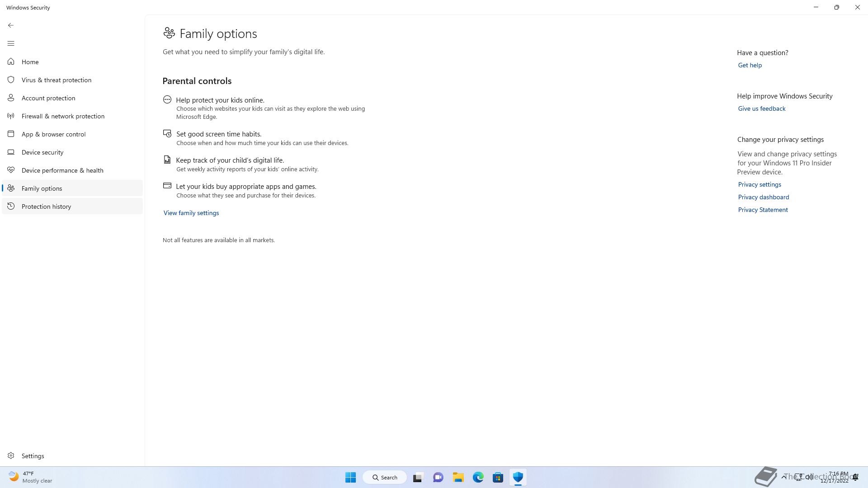
Task: Click the Home house icon
Action: [11, 61]
